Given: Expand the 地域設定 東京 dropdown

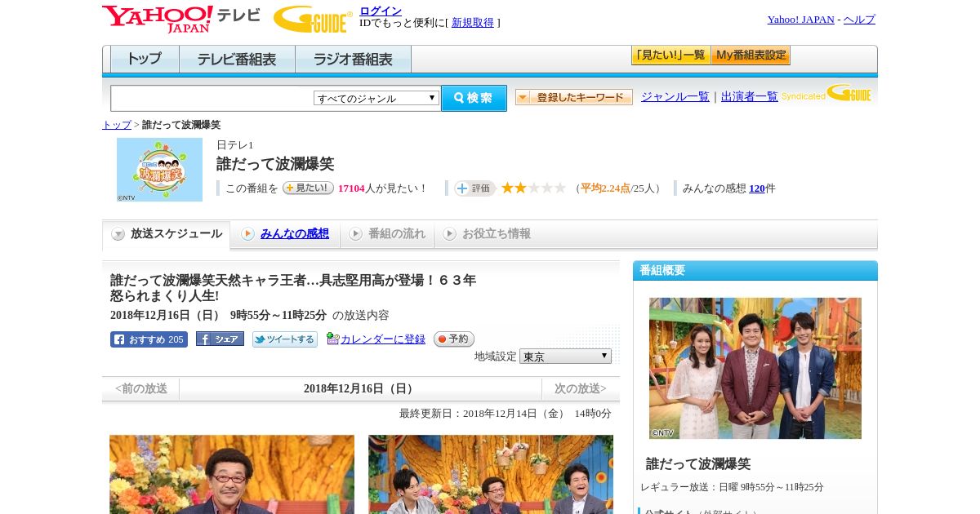Looking at the screenshot, I should [x=565, y=357].
